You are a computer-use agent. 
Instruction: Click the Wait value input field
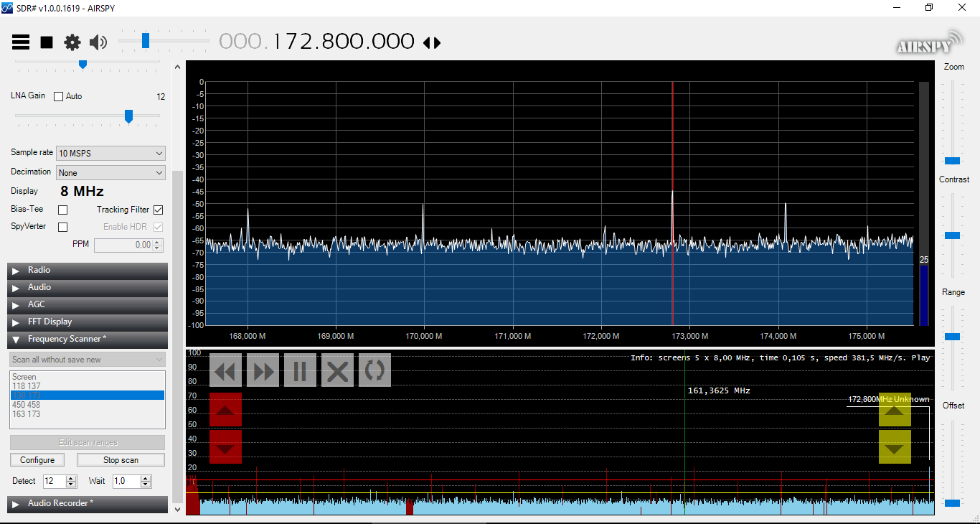126,481
